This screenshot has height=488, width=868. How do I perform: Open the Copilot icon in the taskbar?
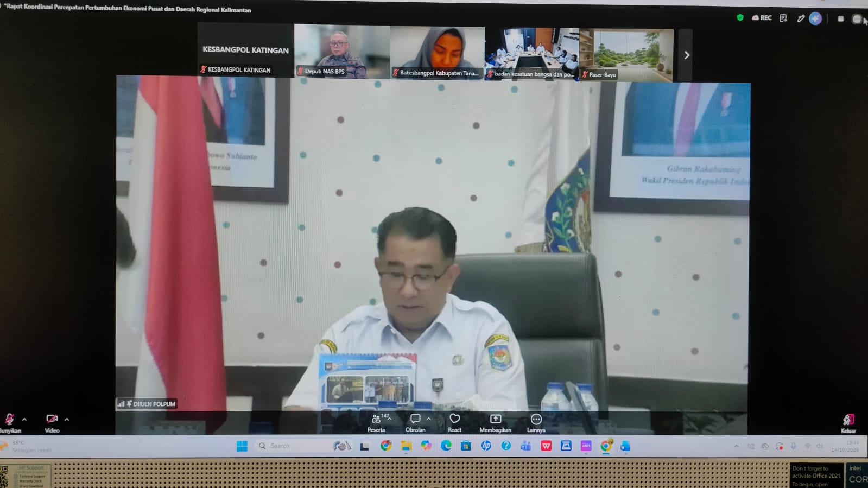pyautogui.click(x=426, y=446)
